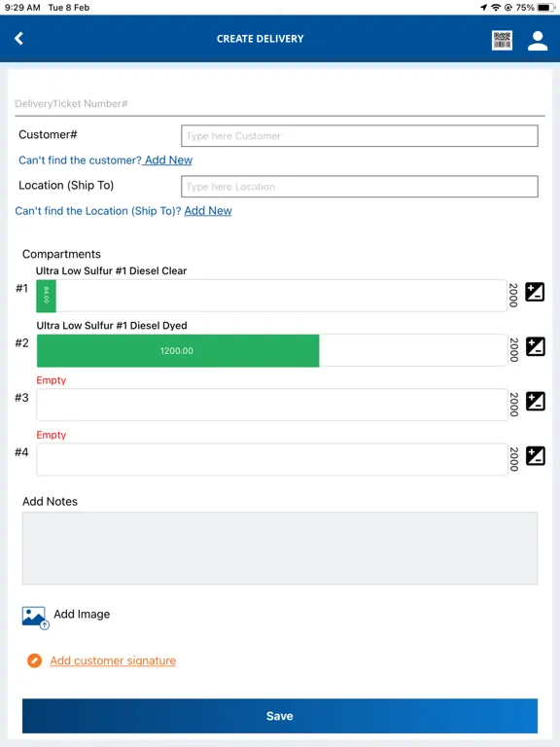Click inside the Add Notes text area

click(x=280, y=549)
